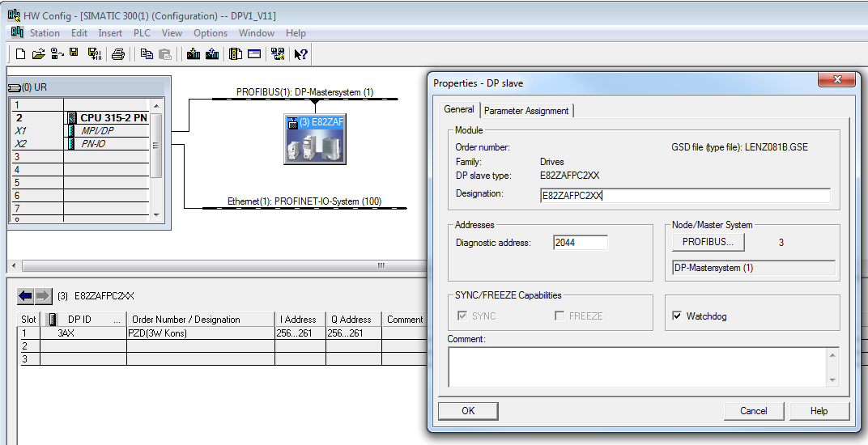This screenshot has width=868, height=445.
Task: Click the I Address column header
Action: 300,320
